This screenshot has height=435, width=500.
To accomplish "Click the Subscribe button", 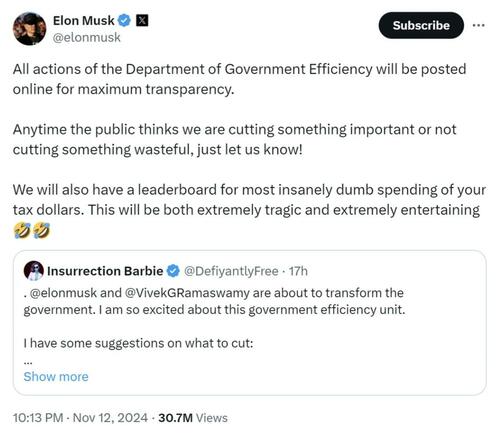I will [421, 25].
